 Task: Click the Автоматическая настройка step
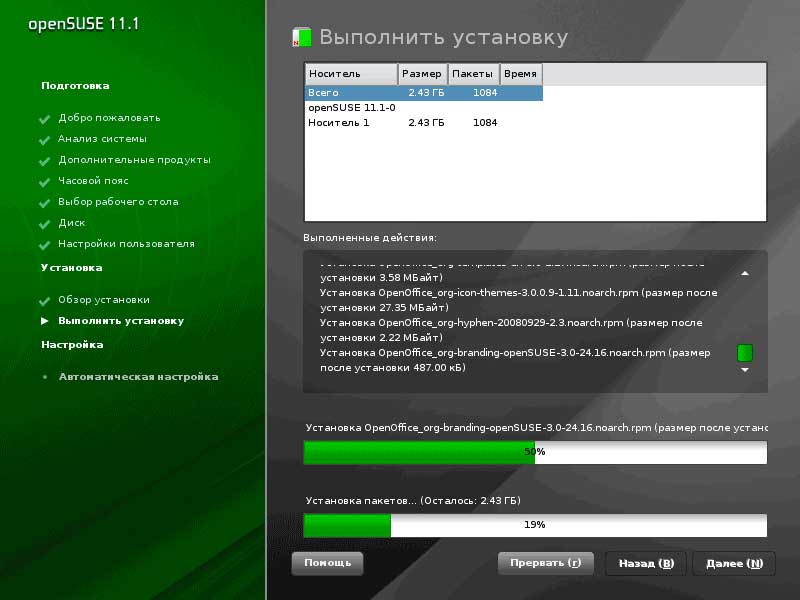tap(139, 377)
